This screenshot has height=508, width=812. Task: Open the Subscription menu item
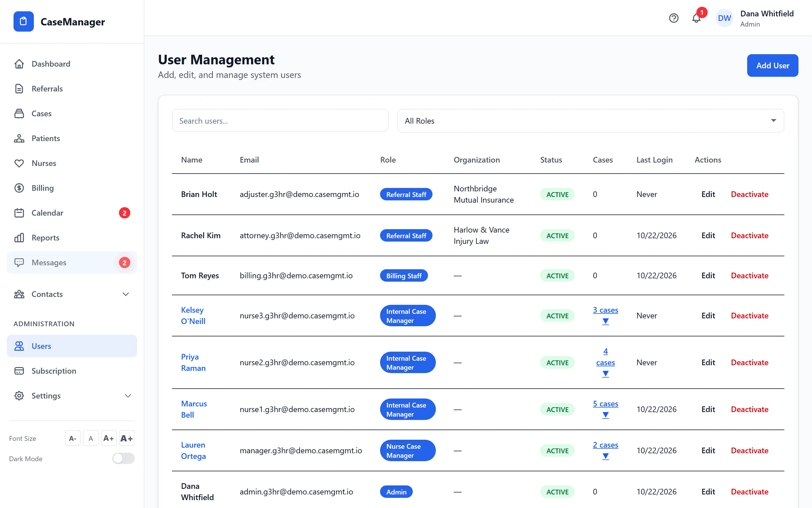coord(72,371)
